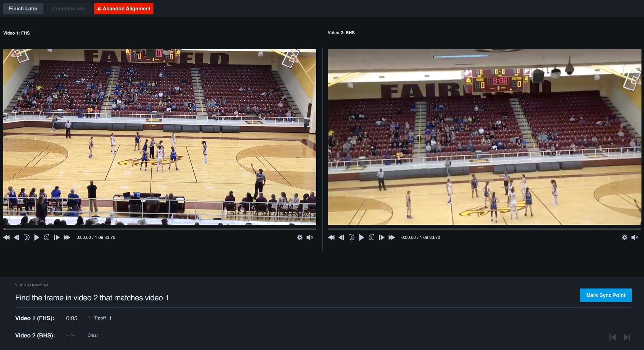644x350 pixels.
Task: Go to previous sync point arrow
Action: [x=613, y=337]
